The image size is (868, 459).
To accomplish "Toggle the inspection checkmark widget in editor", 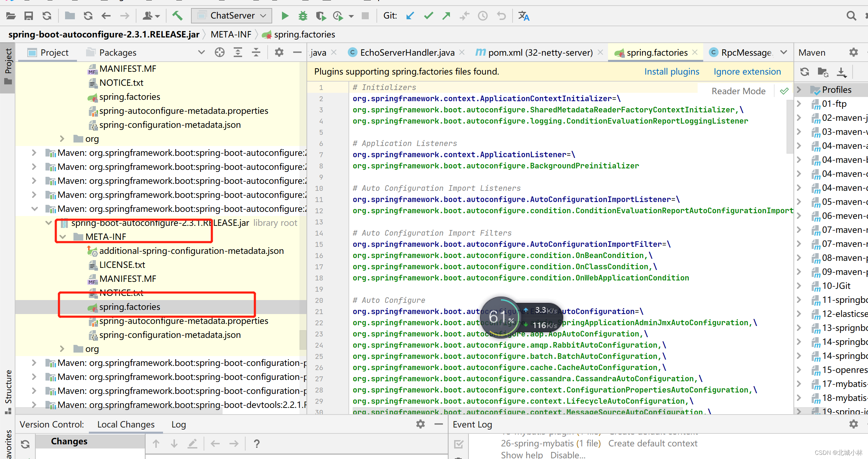I will (784, 91).
